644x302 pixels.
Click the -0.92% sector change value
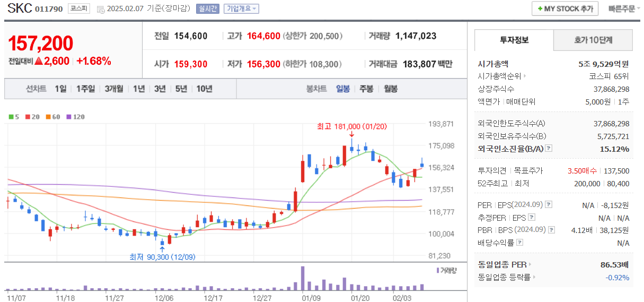pos(617,277)
